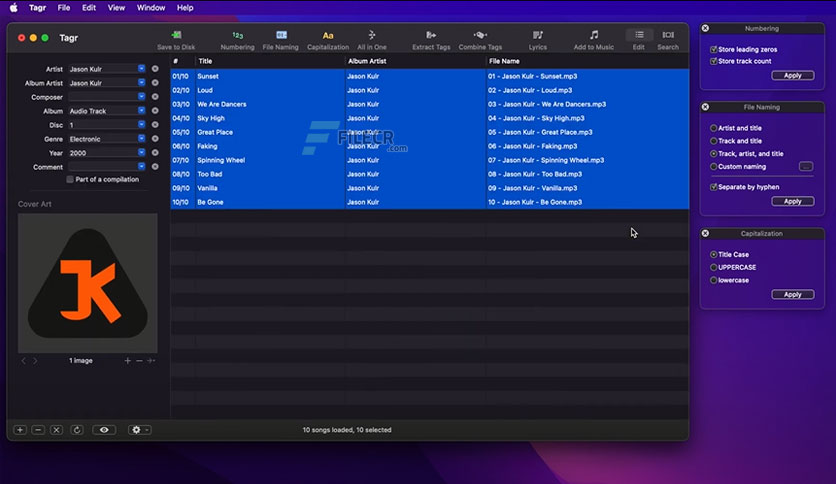Toggle the eye preview button
This screenshot has width=836, height=484.
pyautogui.click(x=104, y=430)
